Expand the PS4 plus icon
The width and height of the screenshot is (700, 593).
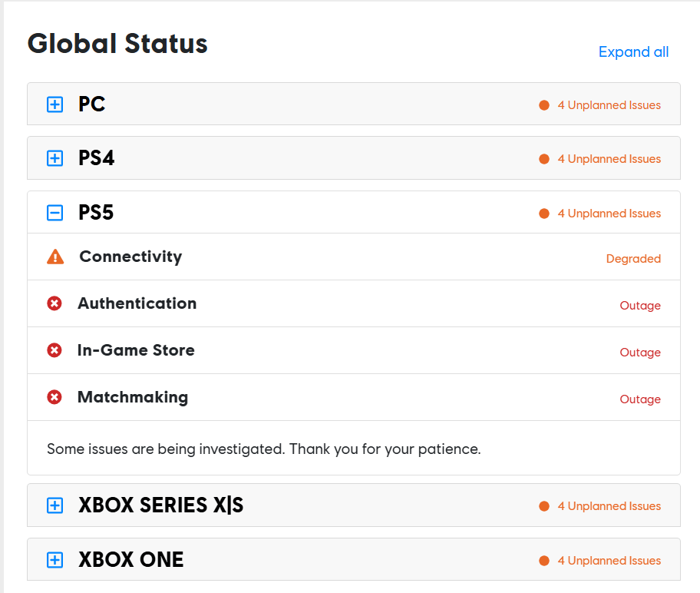(x=54, y=159)
